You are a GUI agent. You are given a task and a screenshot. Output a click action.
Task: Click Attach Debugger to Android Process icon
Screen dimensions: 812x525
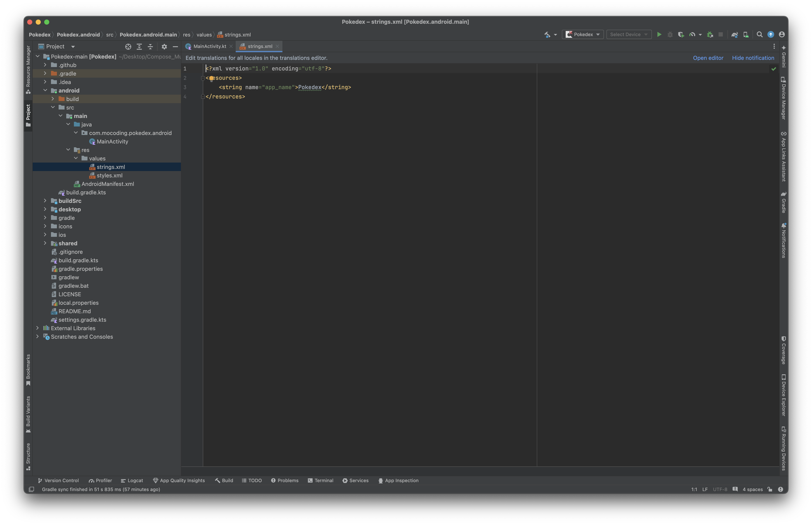(710, 34)
